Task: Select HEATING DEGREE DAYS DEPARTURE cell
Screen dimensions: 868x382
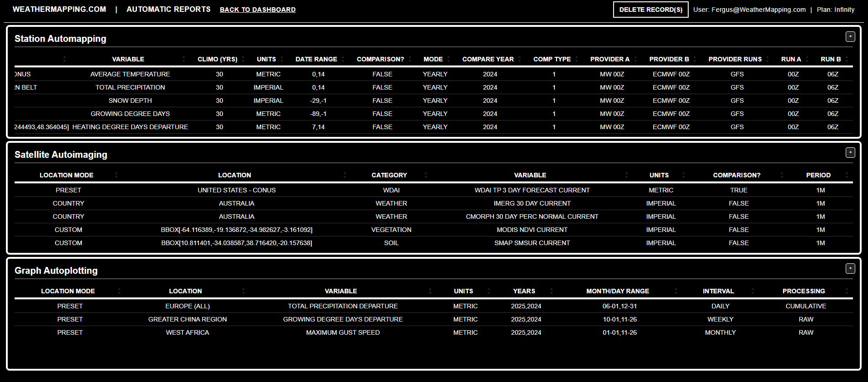Action: click(x=130, y=127)
